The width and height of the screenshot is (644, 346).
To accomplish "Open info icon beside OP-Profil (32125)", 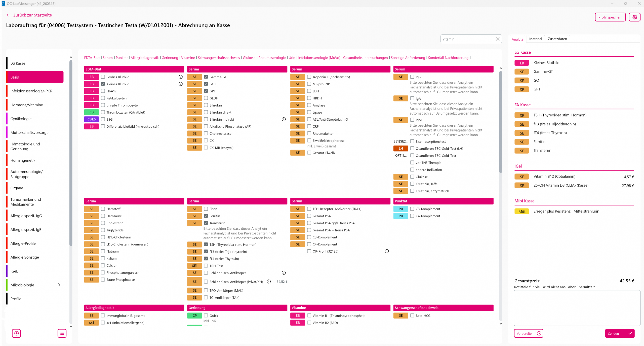I will 387,251.
